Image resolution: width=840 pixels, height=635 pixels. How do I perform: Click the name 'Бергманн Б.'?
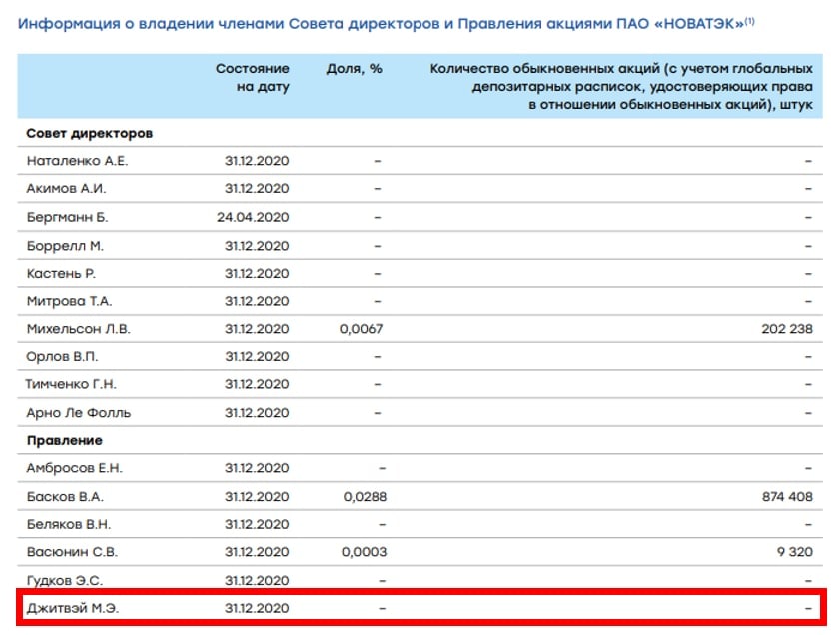click(x=67, y=217)
